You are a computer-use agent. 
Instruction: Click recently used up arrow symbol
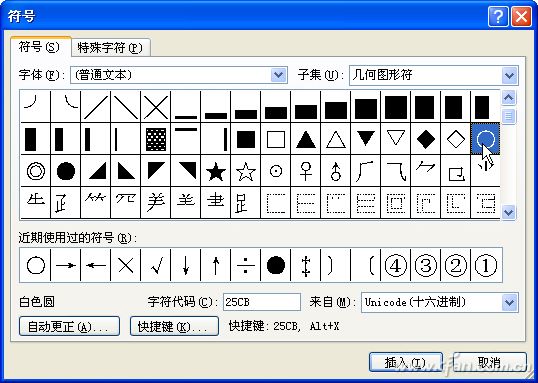pos(216,266)
